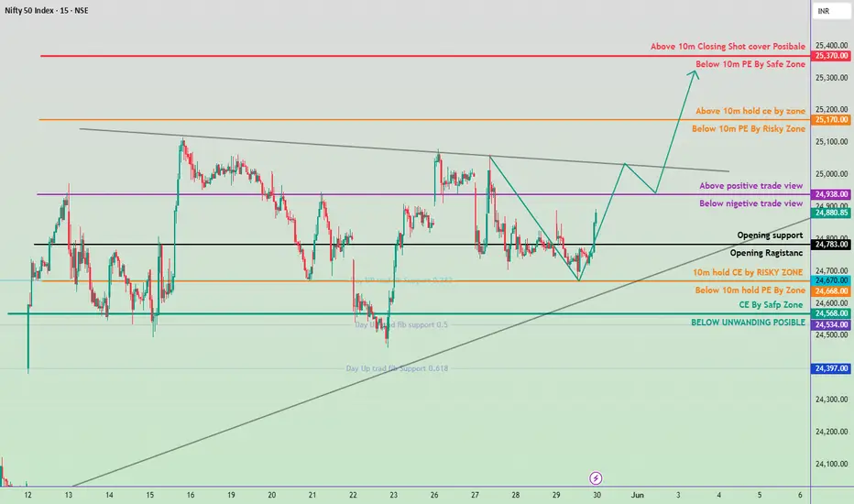Select the 'Below nigetive trade view' label
854x504 pixels.
point(751,203)
